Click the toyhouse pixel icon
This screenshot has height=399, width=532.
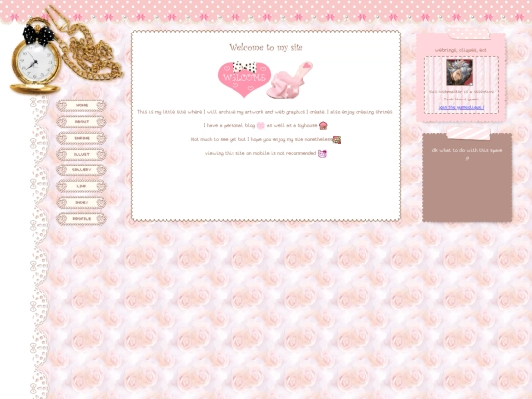pos(323,126)
